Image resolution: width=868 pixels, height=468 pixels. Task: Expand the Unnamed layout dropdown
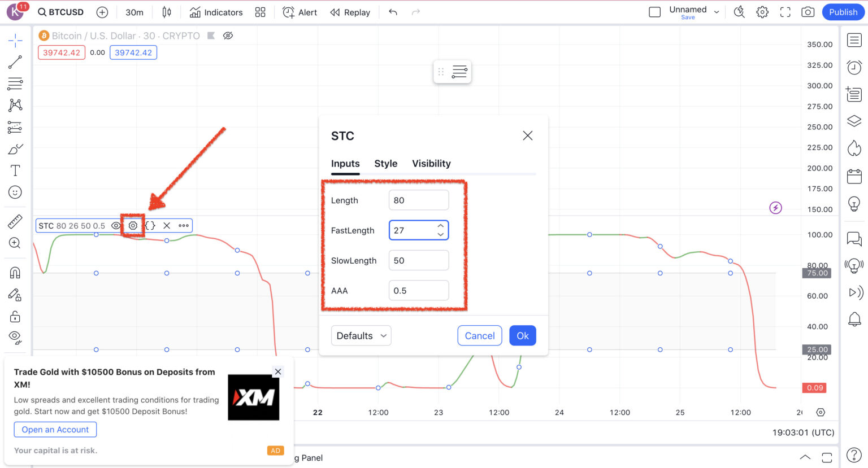coord(716,12)
